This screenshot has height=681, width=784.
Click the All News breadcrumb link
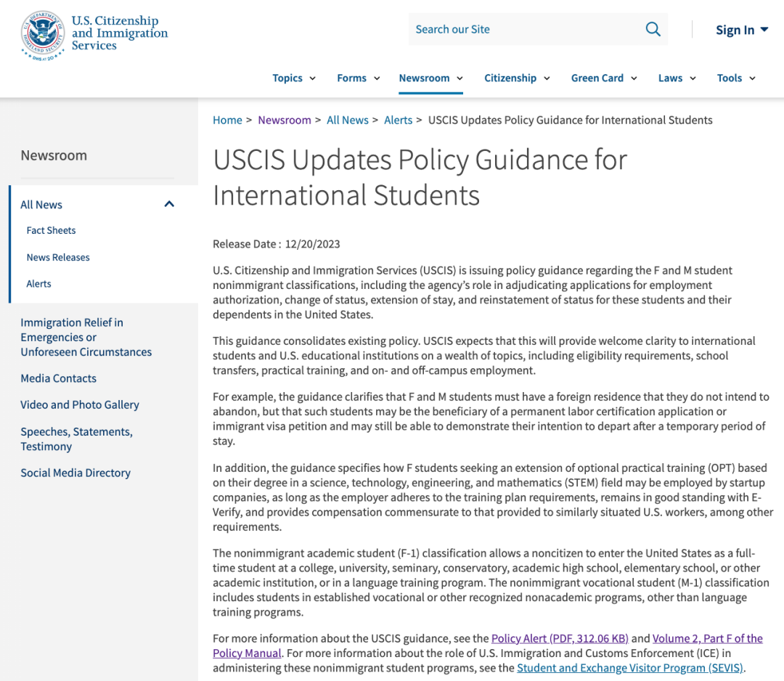(x=348, y=120)
